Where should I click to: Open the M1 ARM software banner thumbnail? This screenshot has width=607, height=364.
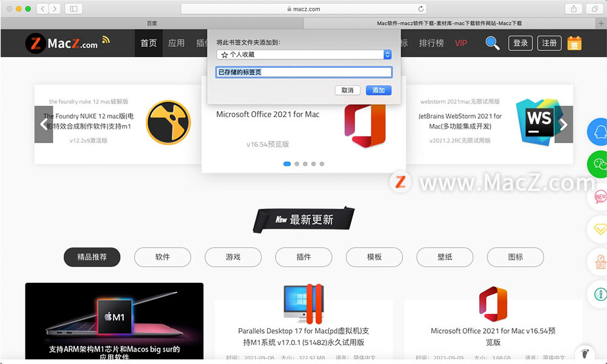114,321
